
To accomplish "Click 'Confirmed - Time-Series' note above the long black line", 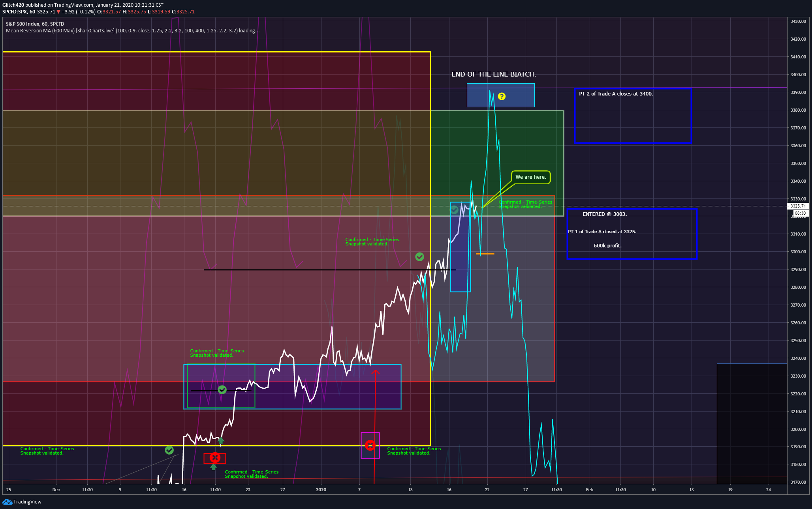I will tap(372, 241).
